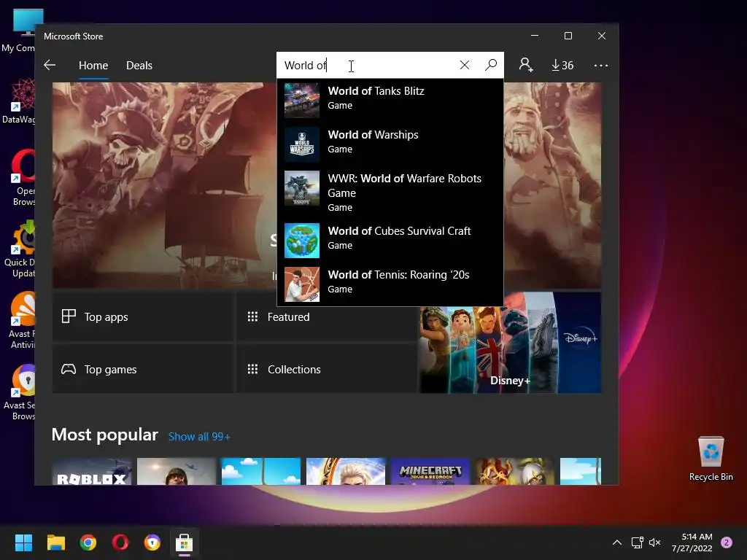Image resolution: width=747 pixels, height=560 pixels.
Task: Open the clock and date flyout
Action: tap(692, 542)
